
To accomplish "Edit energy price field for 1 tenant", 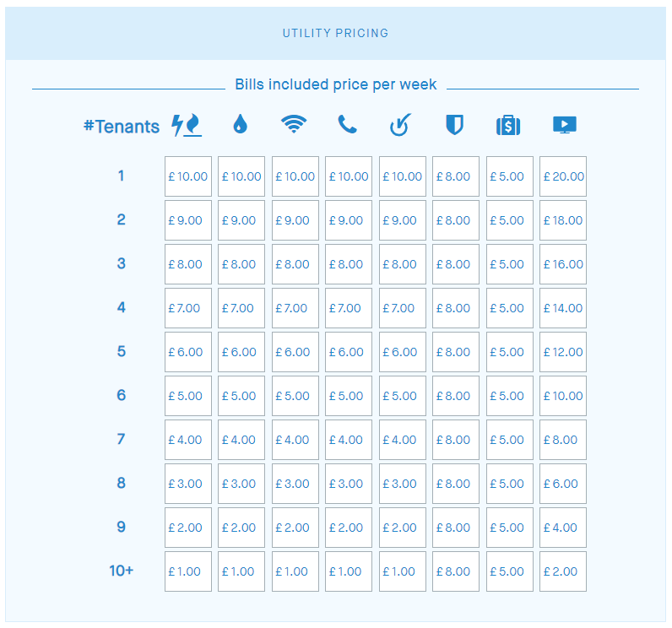I will point(188,177).
